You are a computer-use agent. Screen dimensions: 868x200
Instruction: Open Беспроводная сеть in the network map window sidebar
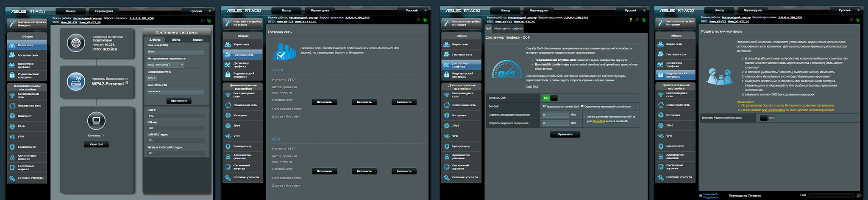pos(27,96)
